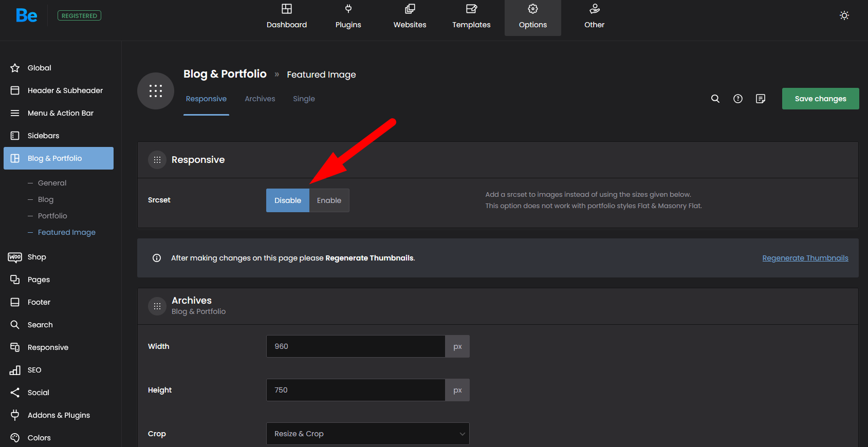Click the Addons & Plugins plug icon
Image resolution: width=868 pixels, height=447 pixels.
pyautogui.click(x=15, y=415)
